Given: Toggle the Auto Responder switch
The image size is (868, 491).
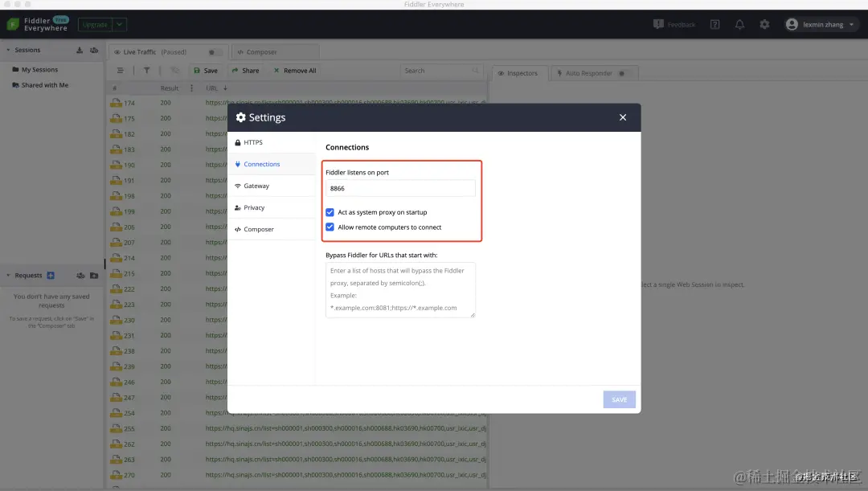Looking at the screenshot, I should [625, 73].
